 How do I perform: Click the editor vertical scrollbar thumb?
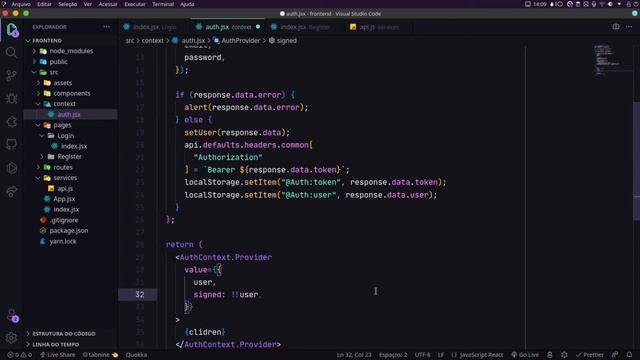[x=636, y=161]
